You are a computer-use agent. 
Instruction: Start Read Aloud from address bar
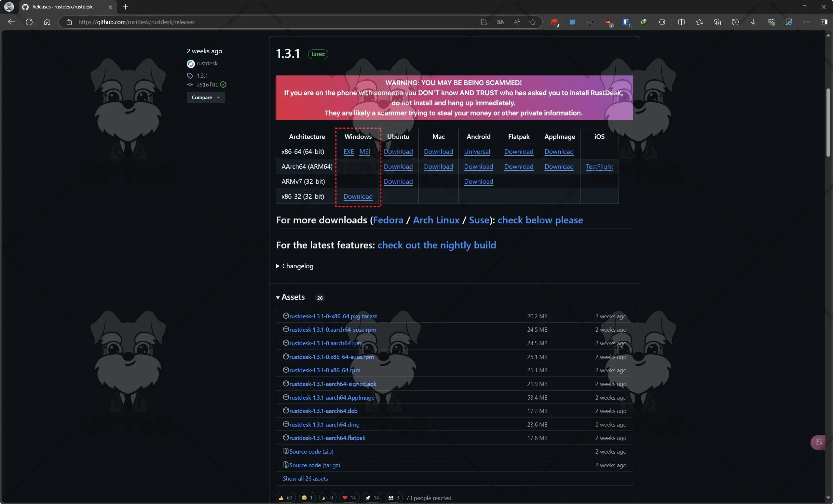(517, 22)
